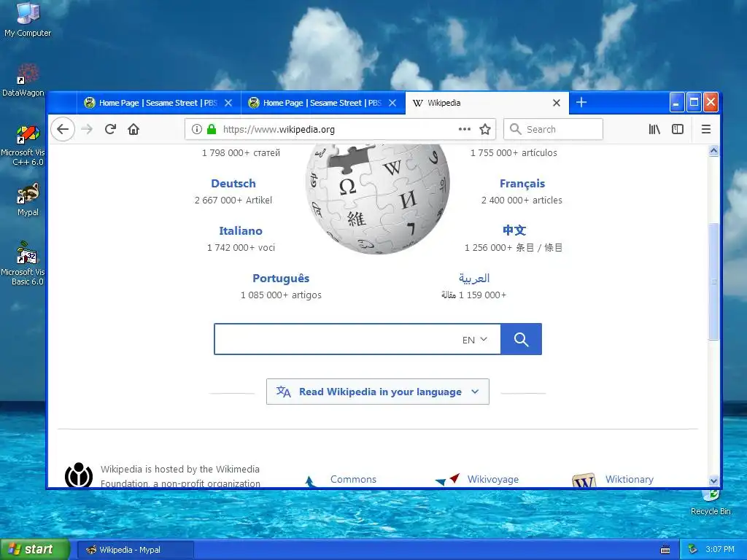
Task: Click the Commons logo icon
Action: [310, 481]
